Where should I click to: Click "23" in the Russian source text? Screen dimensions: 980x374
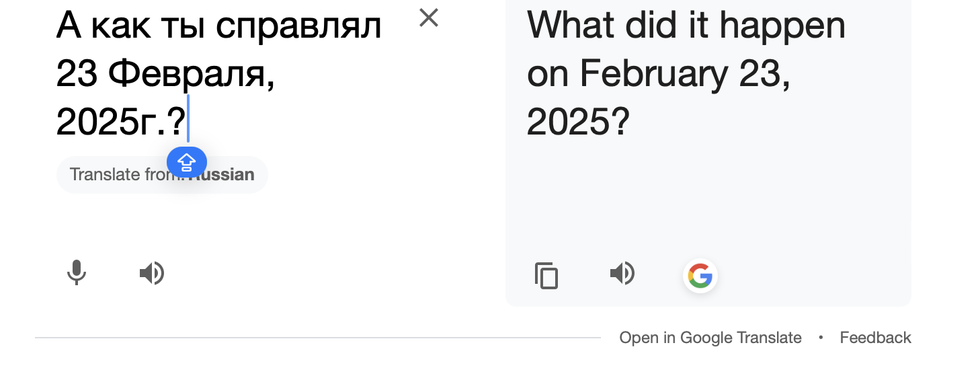click(x=77, y=74)
